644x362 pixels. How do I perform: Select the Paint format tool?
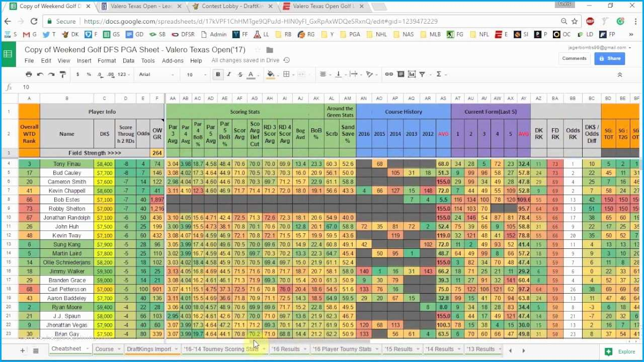click(63, 74)
